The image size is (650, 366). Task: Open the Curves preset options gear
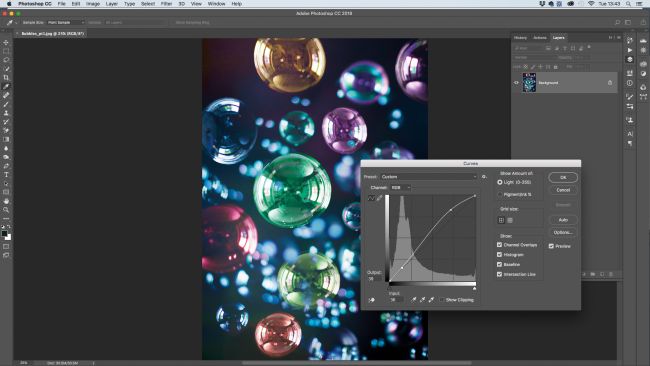(x=484, y=177)
